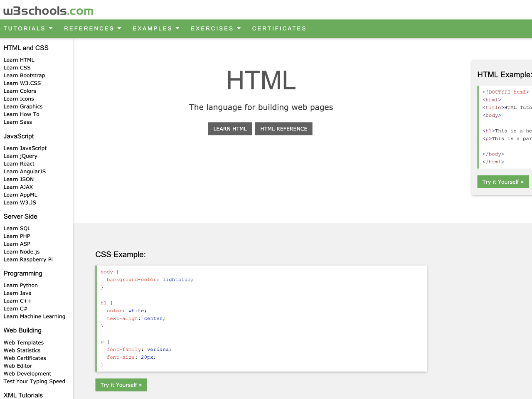The image size is (532, 399).
Task: Open Test Your Typing Speed link
Action: click(x=34, y=382)
